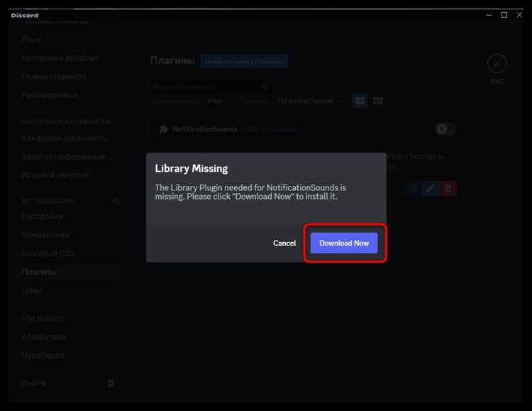Click the NotificationSounds plugin name

point(205,129)
